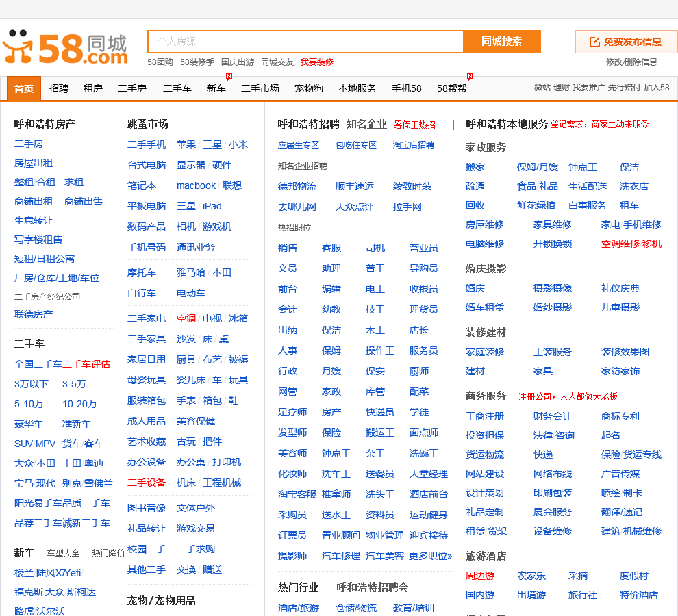Open the 网站建设 link
This screenshot has height=616, width=678.
(x=485, y=474)
